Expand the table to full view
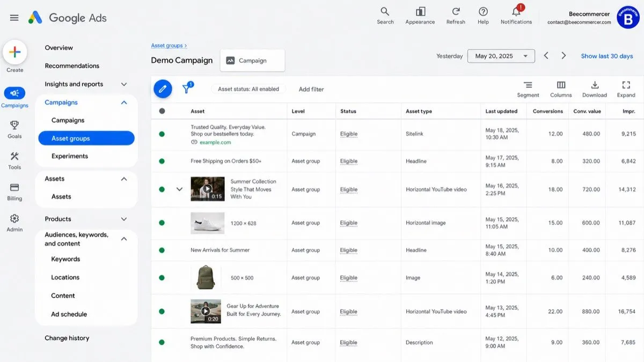Image resolution: width=644 pixels, height=362 pixels. 626,89
